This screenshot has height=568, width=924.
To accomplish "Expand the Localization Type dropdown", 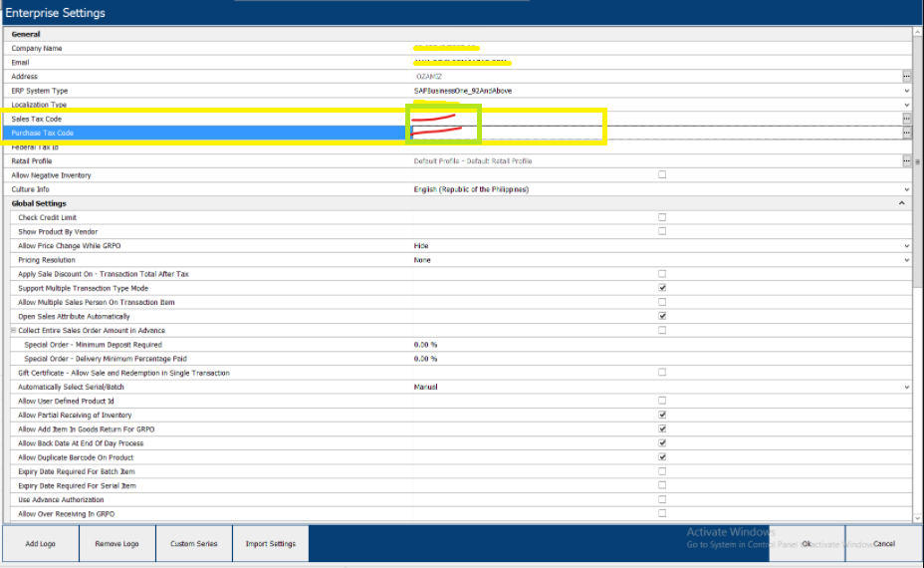I will pos(906,105).
